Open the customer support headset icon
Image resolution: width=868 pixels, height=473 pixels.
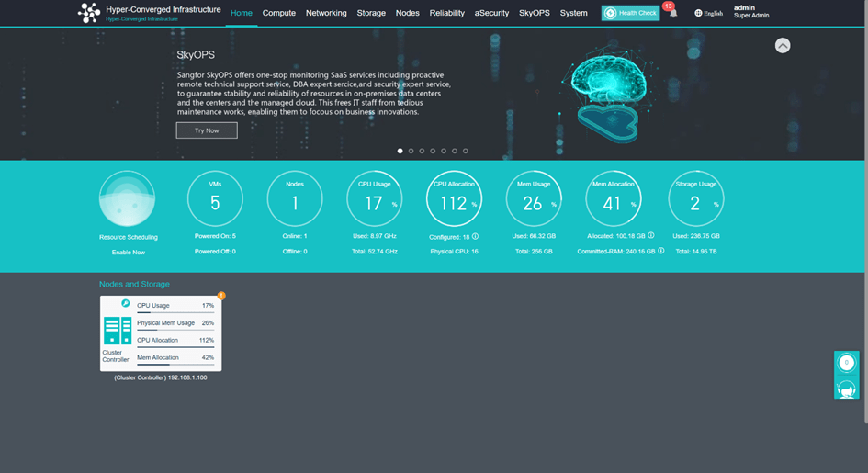point(846,389)
